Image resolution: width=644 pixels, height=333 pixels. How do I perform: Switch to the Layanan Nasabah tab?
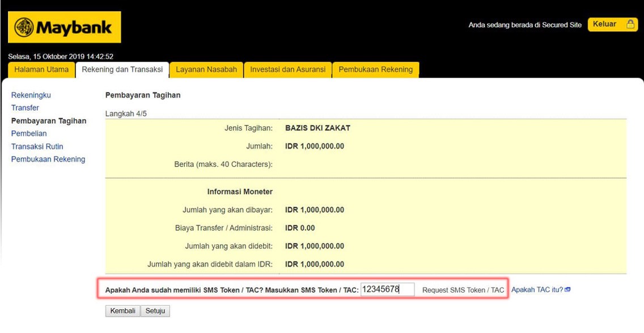tap(206, 69)
